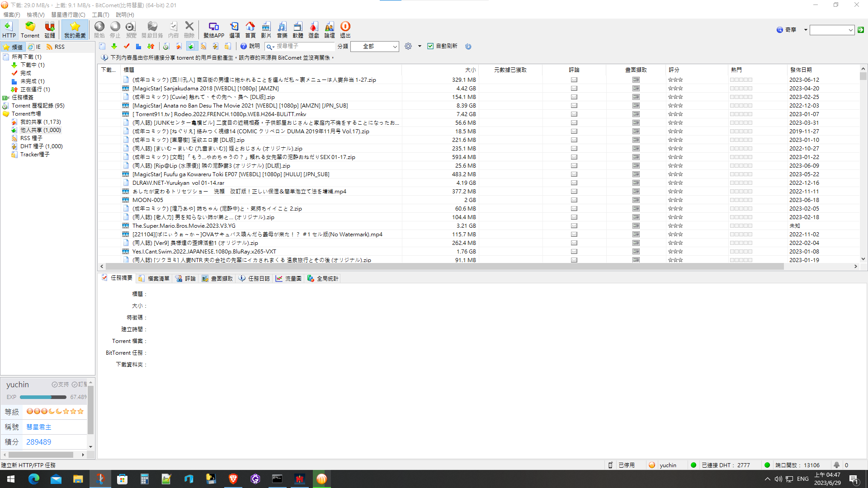Click the green go arrow beside search box
The width and height of the screenshot is (868, 488).
coord(861,30)
